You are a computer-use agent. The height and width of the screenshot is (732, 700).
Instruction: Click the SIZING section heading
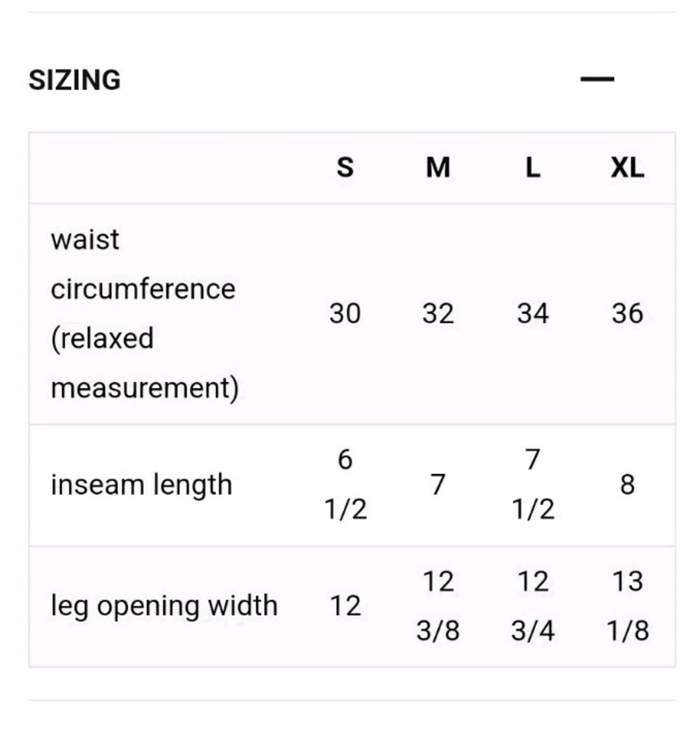(x=75, y=80)
